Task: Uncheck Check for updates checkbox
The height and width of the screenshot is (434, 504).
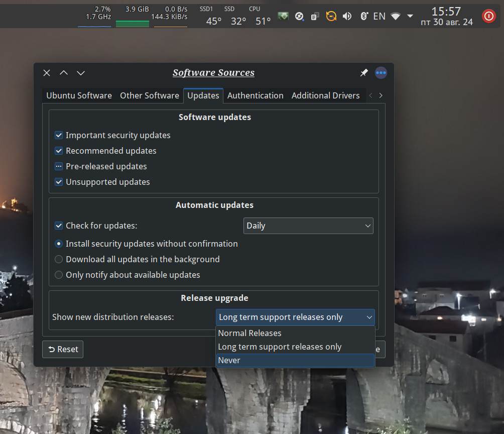Action: click(59, 226)
